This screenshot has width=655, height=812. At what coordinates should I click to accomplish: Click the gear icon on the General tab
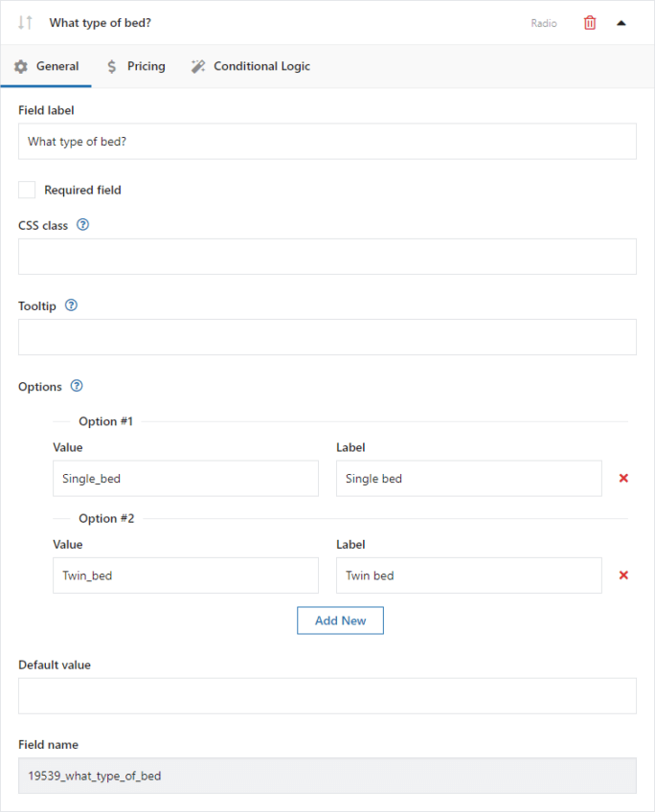(21, 66)
